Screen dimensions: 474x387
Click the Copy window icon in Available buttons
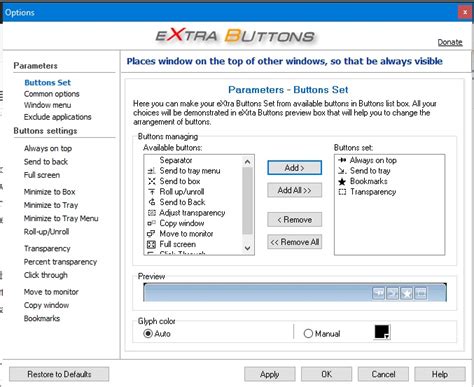coord(152,223)
